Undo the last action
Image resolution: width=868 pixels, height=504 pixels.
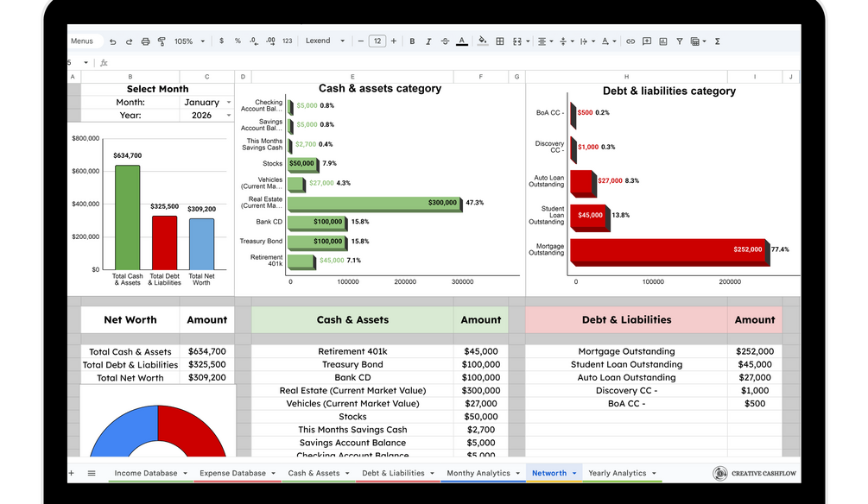(113, 41)
